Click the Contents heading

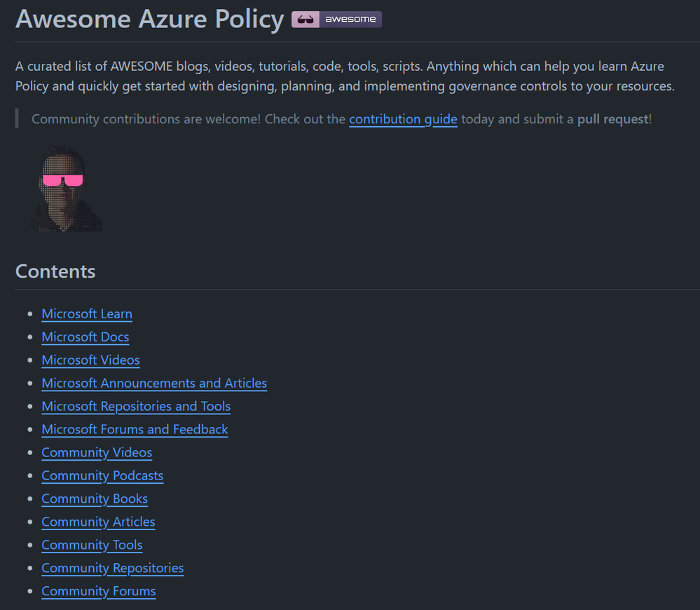(55, 272)
